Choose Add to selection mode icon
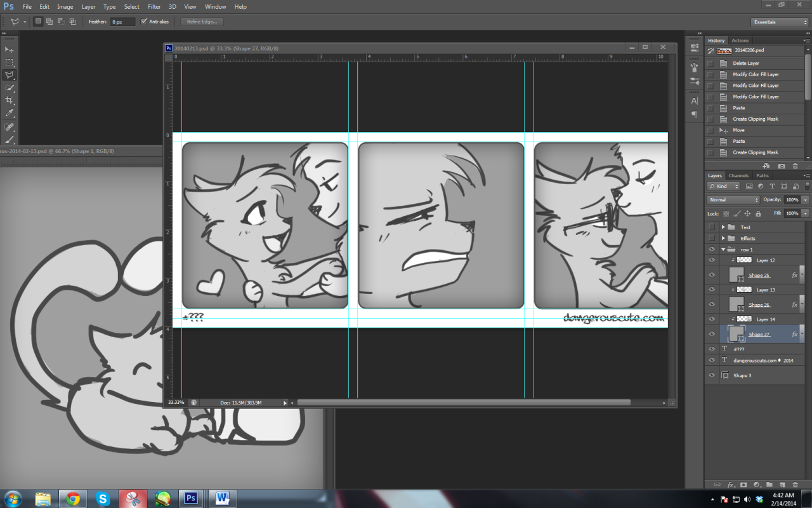The height and width of the screenshot is (508, 812). (49, 22)
